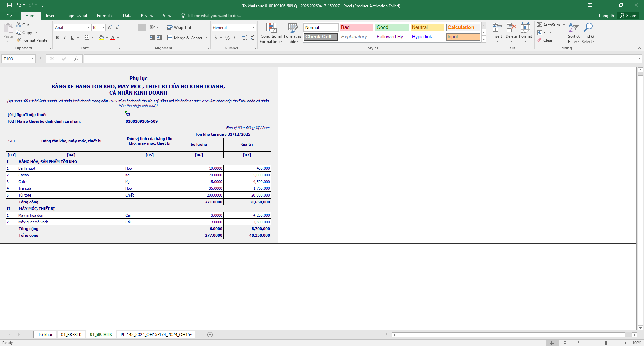Viewport: 644px width, 346px height.
Task: Open the Name Box dropdown arrow
Action: tap(32, 59)
